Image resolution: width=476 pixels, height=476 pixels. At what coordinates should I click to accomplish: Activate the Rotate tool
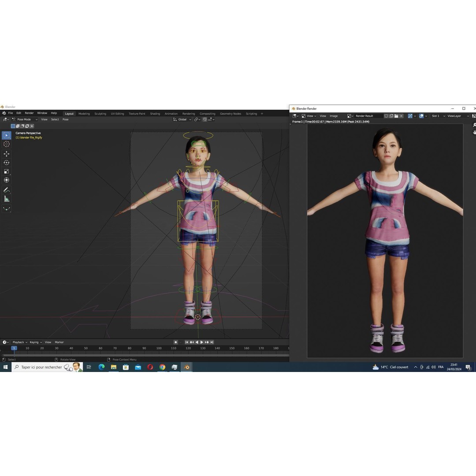[x=6, y=163]
